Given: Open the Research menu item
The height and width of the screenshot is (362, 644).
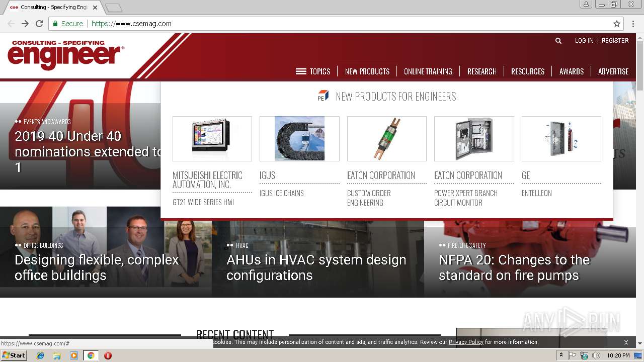Looking at the screenshot, I should [x=482, y=71].
